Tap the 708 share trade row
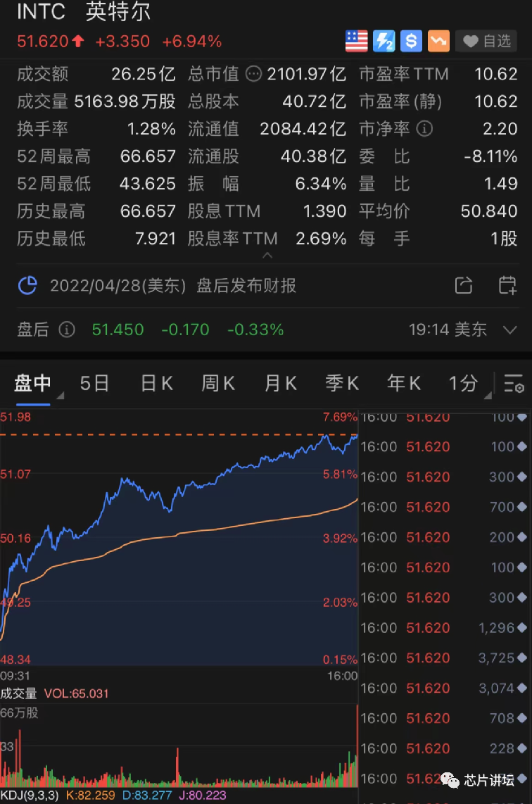 pos(444,718)
